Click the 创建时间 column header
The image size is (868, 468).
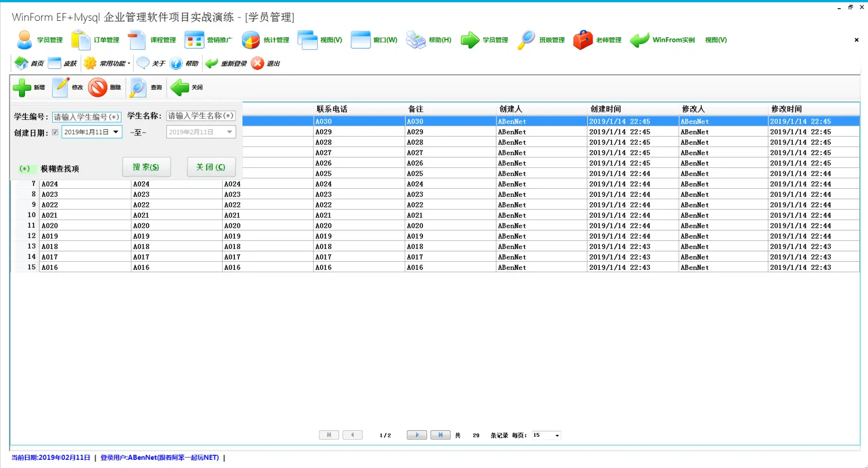[x=633, y=109]
